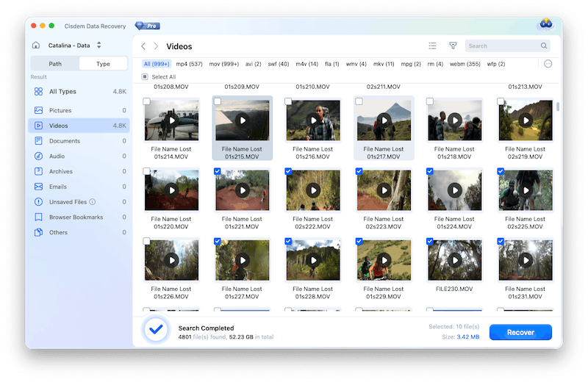This screenshot has width=588, height=382.
Task: Filter by mkv (11) format
Action: [x=384, y=64]
